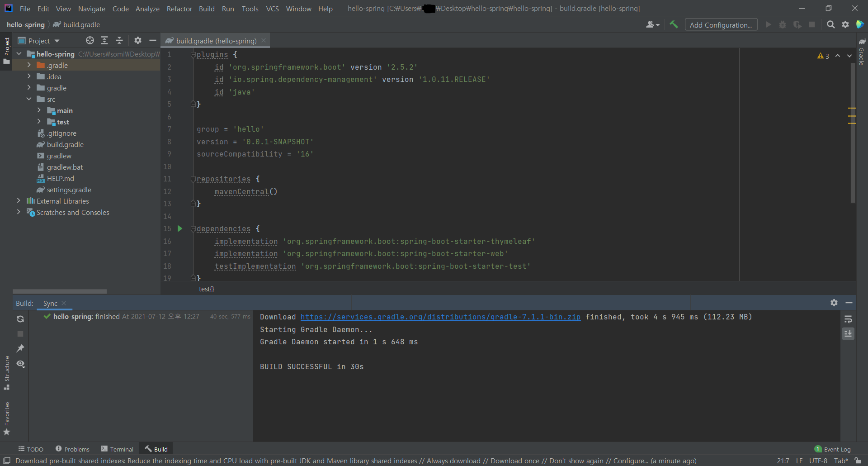Viewport: 868px width, 466px height.
Task: Open the Gradle tool window on right edge
Action: pos(862,51)
